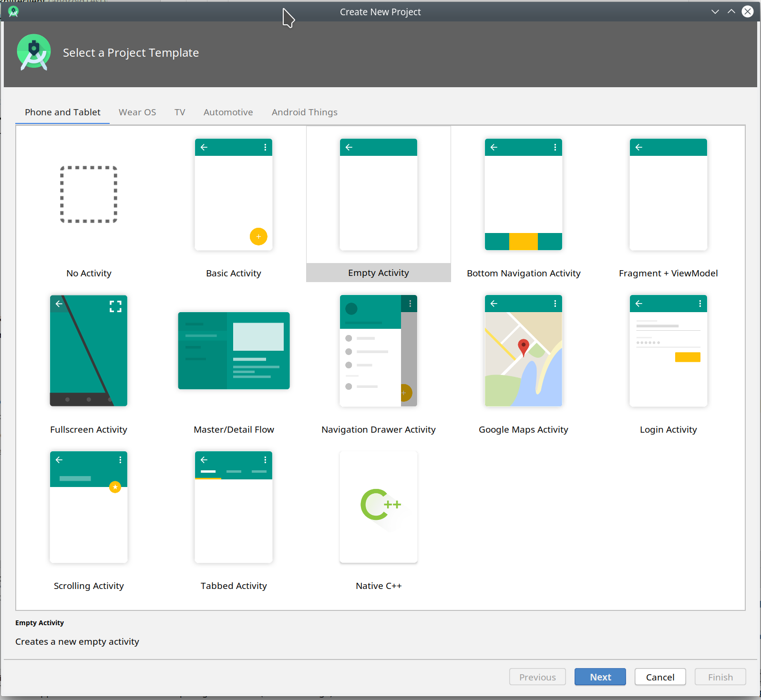761x700 pixels.
Task: Open the TV tab
Action: coord(180,112)
